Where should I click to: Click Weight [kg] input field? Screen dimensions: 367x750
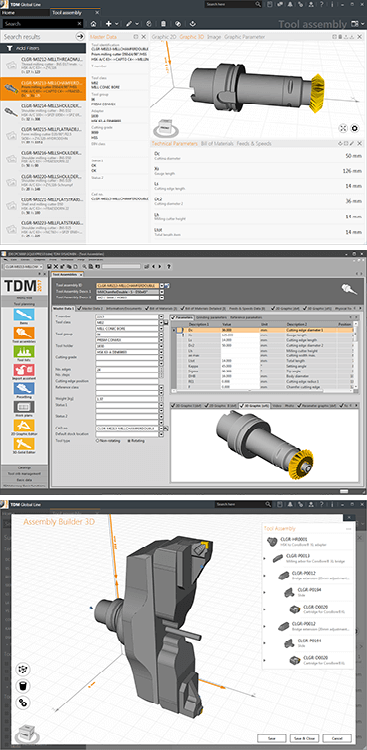pos(126,398)
